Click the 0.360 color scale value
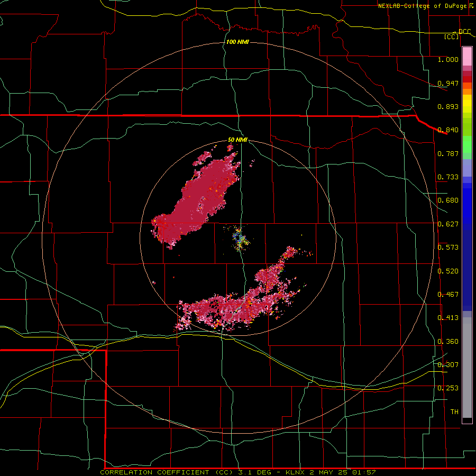Screen dimensions: 476x476 tap(448, 342)
